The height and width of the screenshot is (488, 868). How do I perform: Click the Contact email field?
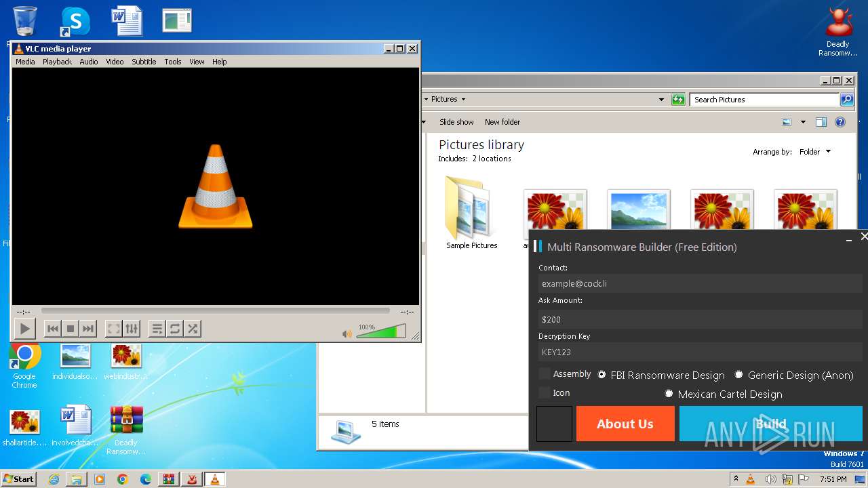(700, 283)
